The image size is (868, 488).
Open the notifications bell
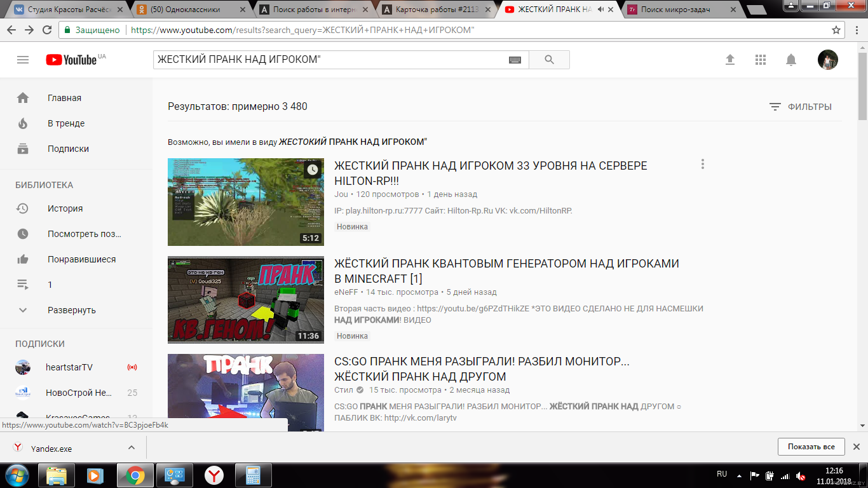(x=791, y=60)
